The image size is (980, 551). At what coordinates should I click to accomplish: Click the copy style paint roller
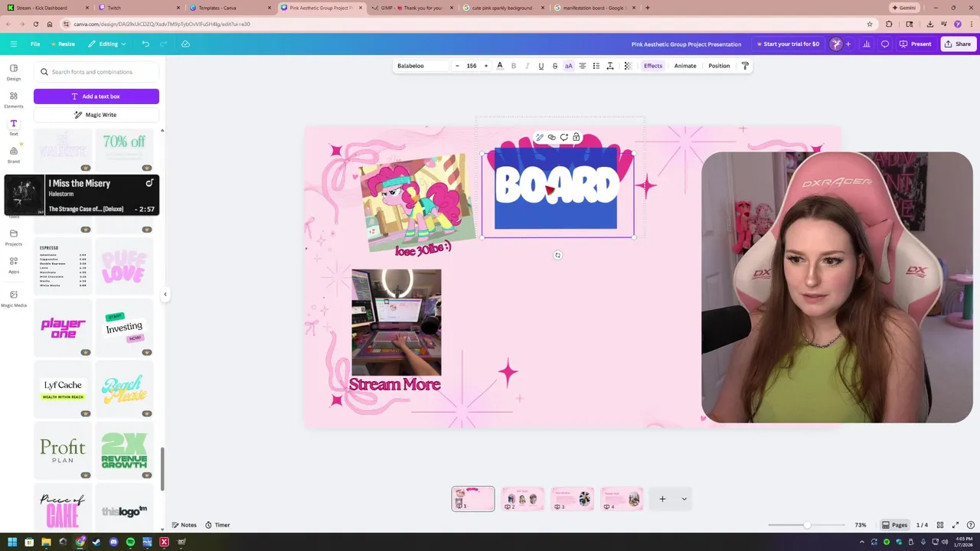745,66
